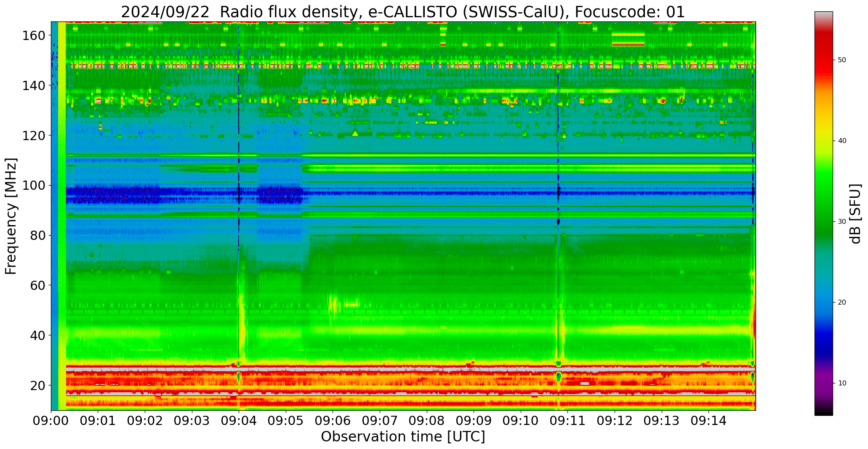The image size is (868, 449).
Task: Click the 'dB [SFU]' colorbar label
Action: coord(855,214)
